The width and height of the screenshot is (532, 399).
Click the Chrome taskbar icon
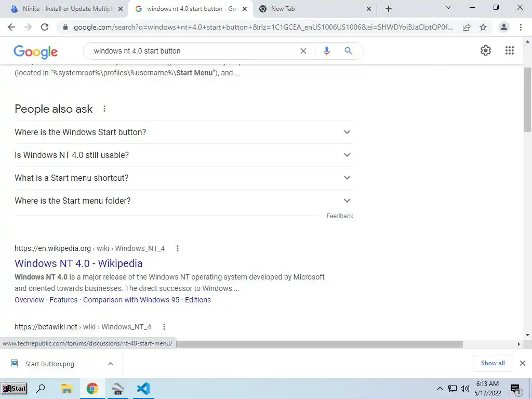pyautogui.click(x=92, y=389)
